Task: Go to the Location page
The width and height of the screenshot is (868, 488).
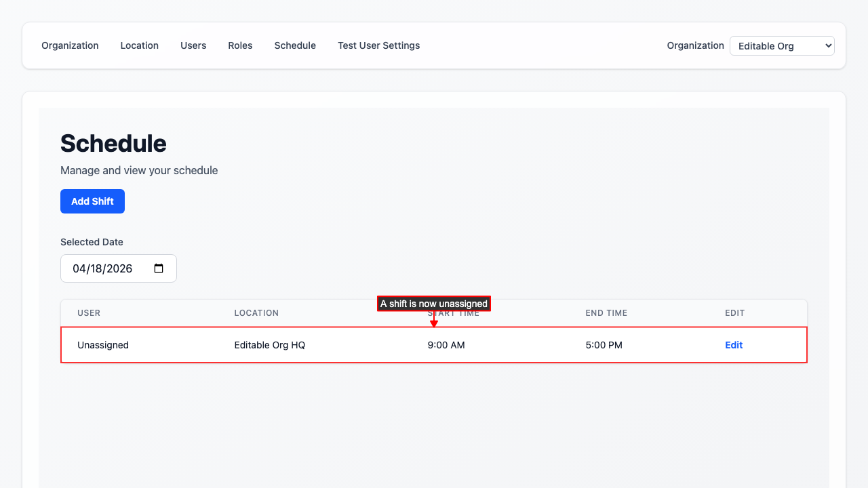Action: pyautogui.click(x=139, y=45)
